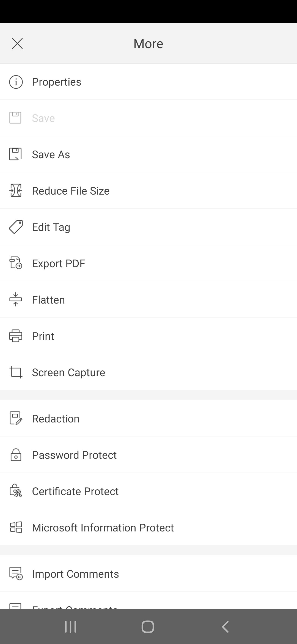This screenshot has width=297, height=644.
Task: Tap the Certificate Protect icon
Action: click(16, 491)
